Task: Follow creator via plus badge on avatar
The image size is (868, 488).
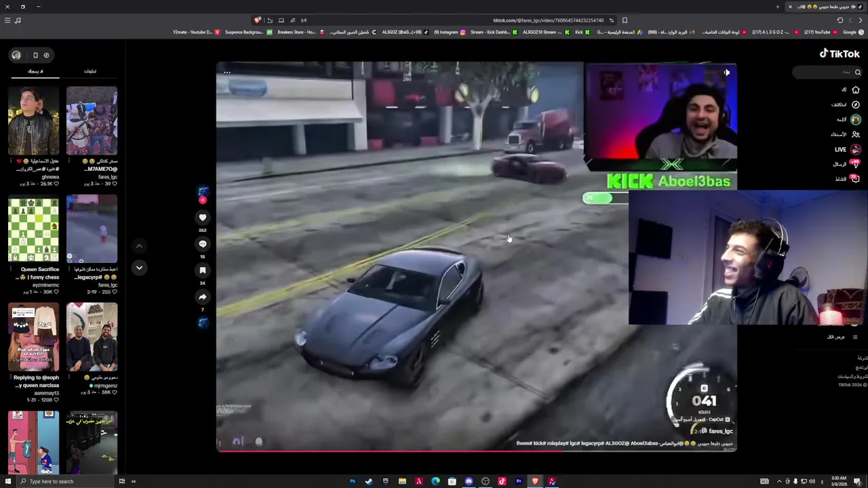Action: click(202, 200)
